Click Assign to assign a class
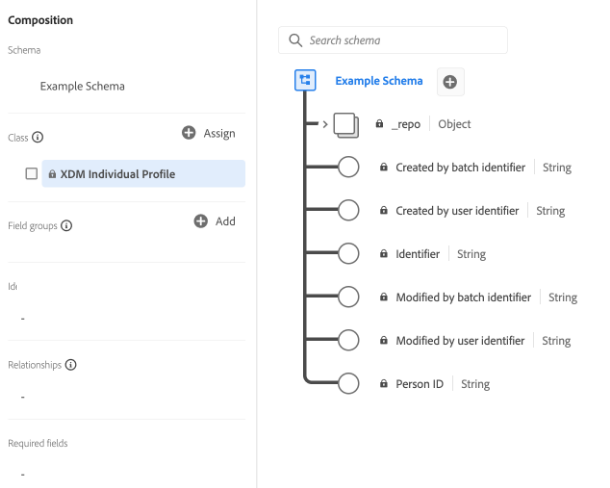Viewport: 610px width, 488px height. click(209, 133)
